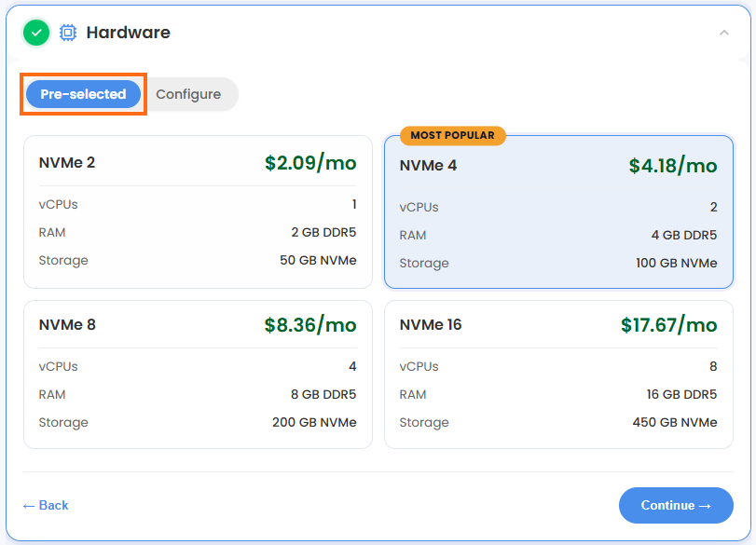Screen dimensions: 756x545
Task: Select the NVMe 4 plan card
Action: point(558,211)
